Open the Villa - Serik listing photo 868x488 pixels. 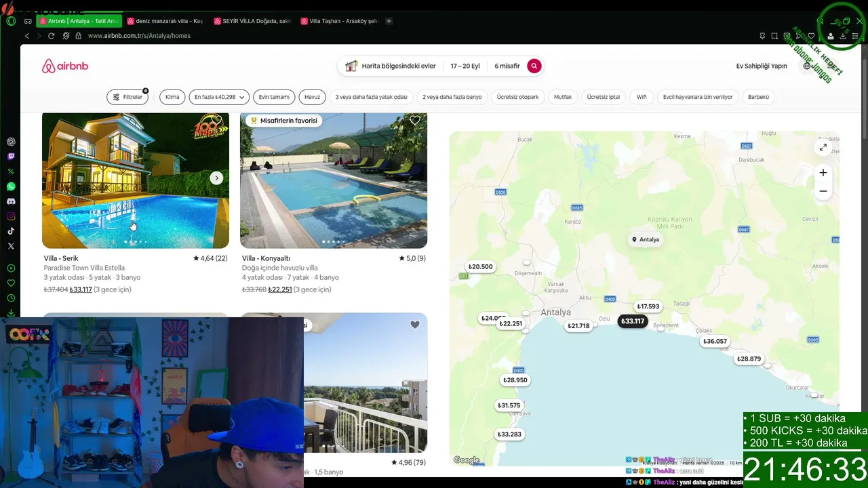pos(136,180)
